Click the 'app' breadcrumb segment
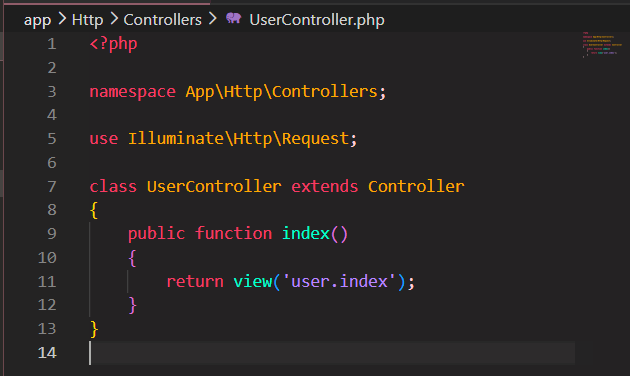630x376 pixels. pyautogui.click(x=37, y=20)
